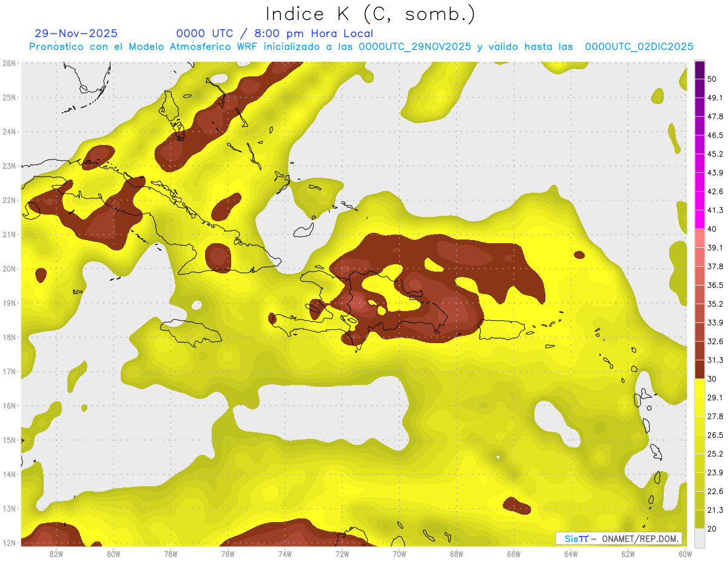Pick the bright yellow swatch just below 30
This screenshot has height=562, width=728.
[699, 388]
